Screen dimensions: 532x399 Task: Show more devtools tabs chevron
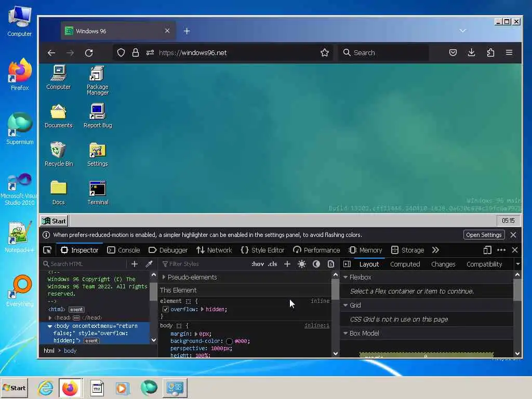click(x=436, y=250)
